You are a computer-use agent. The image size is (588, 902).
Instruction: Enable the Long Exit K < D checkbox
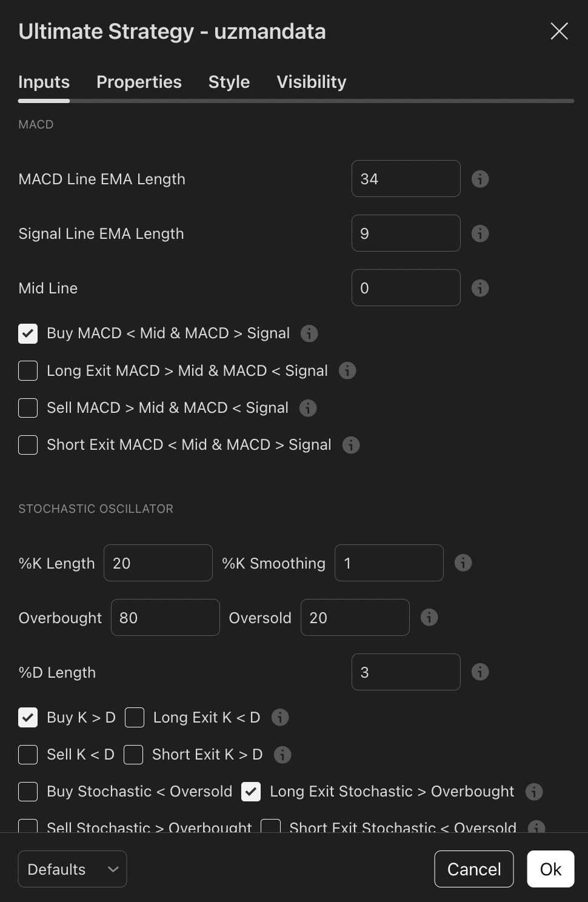135,718
